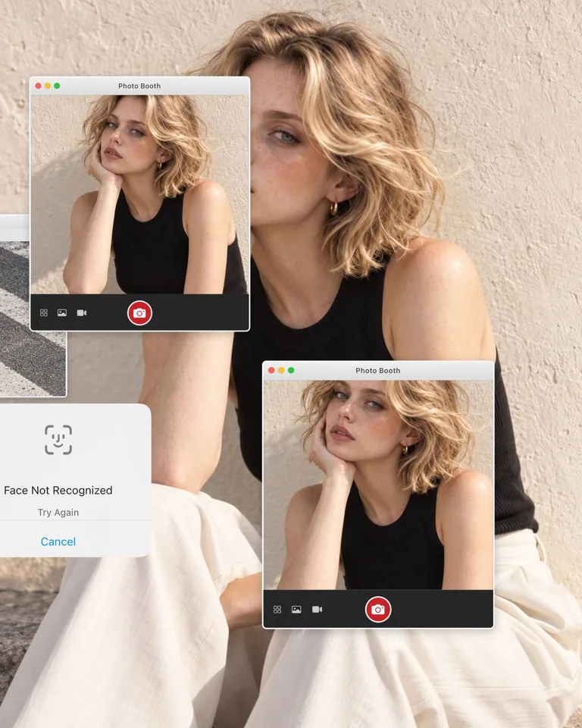Image resolution: width=582 pixels, height=728 pixels.
Task: Click the Face ID icon in the dialog
Action: (x=58, y=440)
